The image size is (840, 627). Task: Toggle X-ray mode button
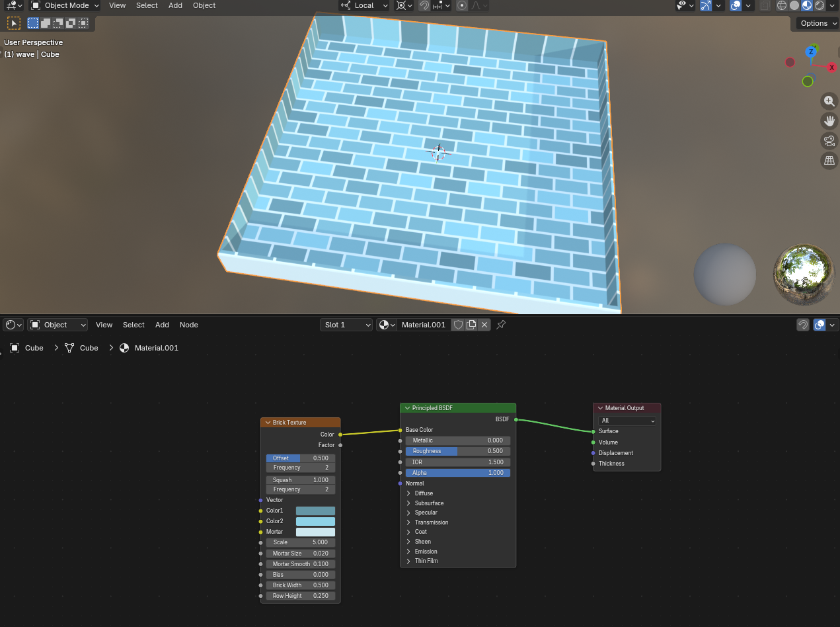click(765, 5)
